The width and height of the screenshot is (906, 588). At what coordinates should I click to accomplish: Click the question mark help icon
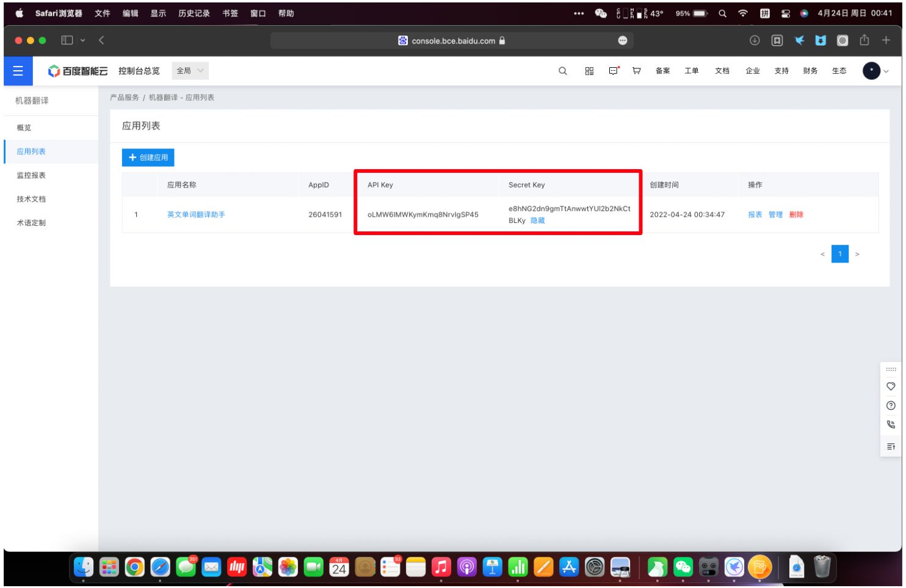point(891,405)
